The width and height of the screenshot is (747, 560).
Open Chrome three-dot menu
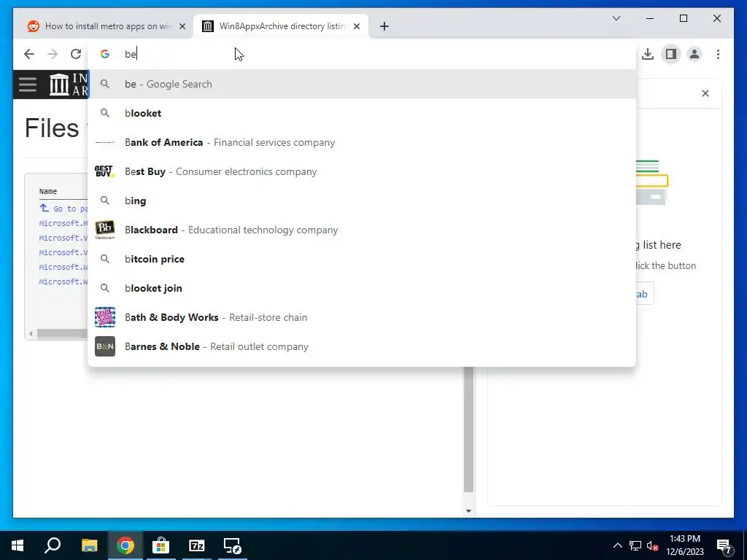coord(718,54)
